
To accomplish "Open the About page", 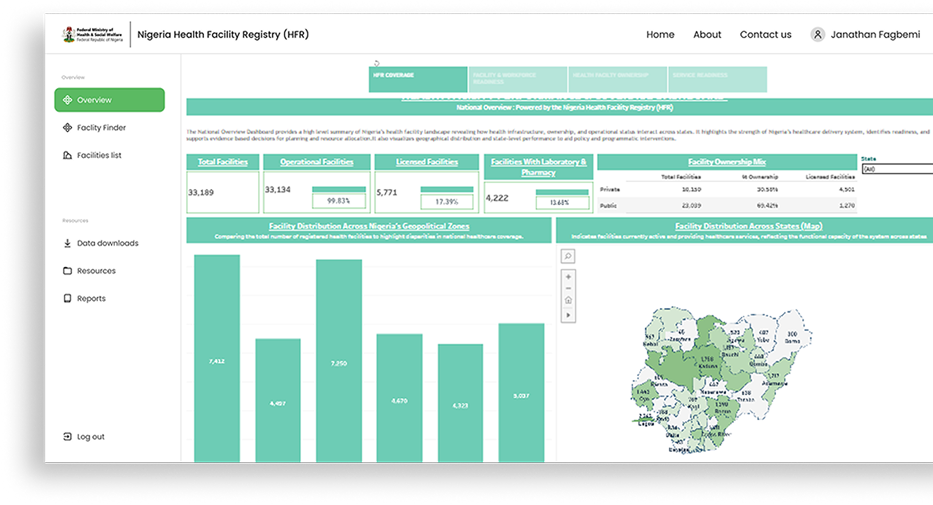I will pyautogui.click(x=707, y=34).
